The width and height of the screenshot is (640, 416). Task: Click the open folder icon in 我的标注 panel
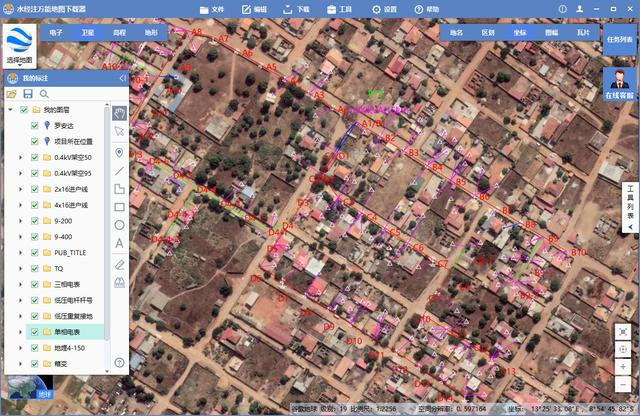click(x=11, y=94)
